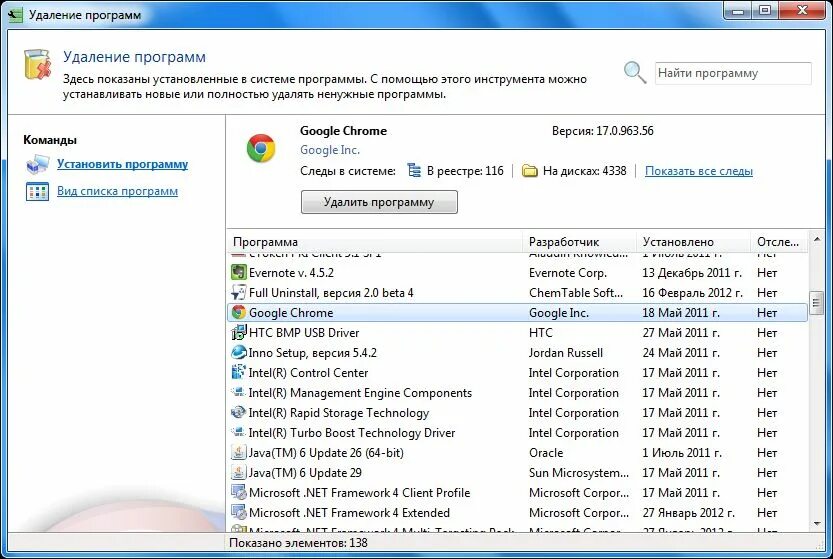This screenshot has height=559, width=833.
Task: Click the list scrollbar down arrow
Action: [817, 524]
